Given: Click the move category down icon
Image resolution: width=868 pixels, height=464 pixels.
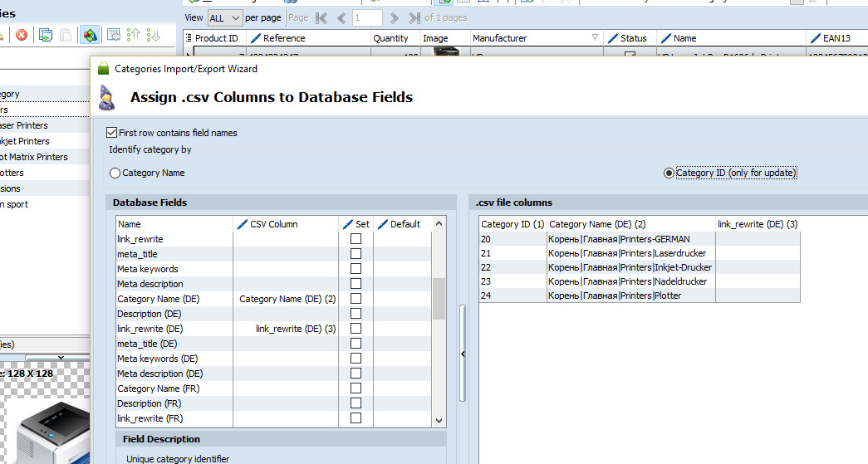Looking at the screenshot, I should 154,35.
